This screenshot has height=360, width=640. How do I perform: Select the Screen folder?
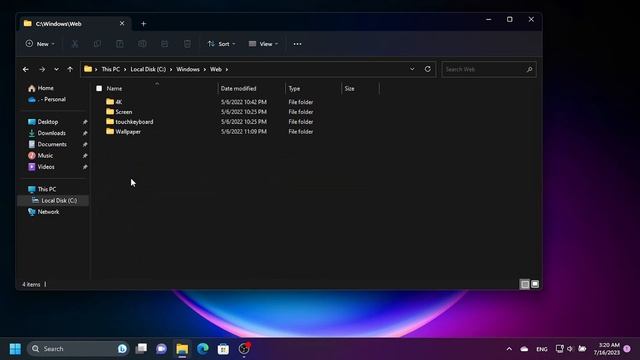(x=119, y=112)
